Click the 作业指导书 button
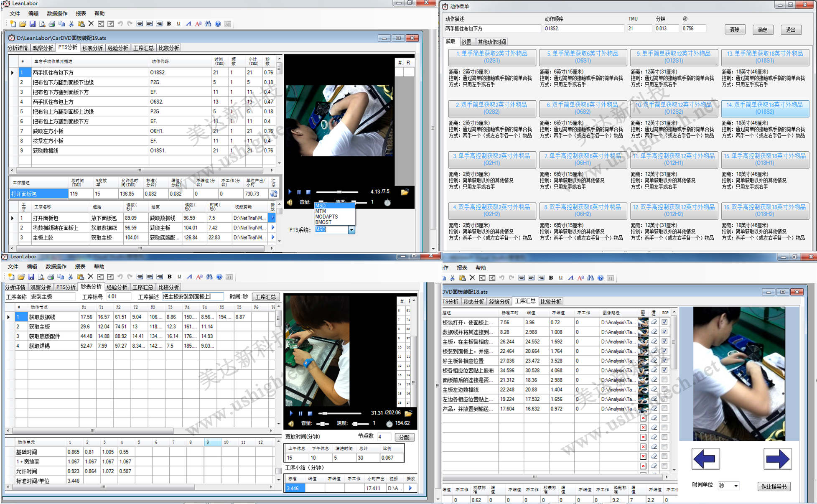 point(774,486)
